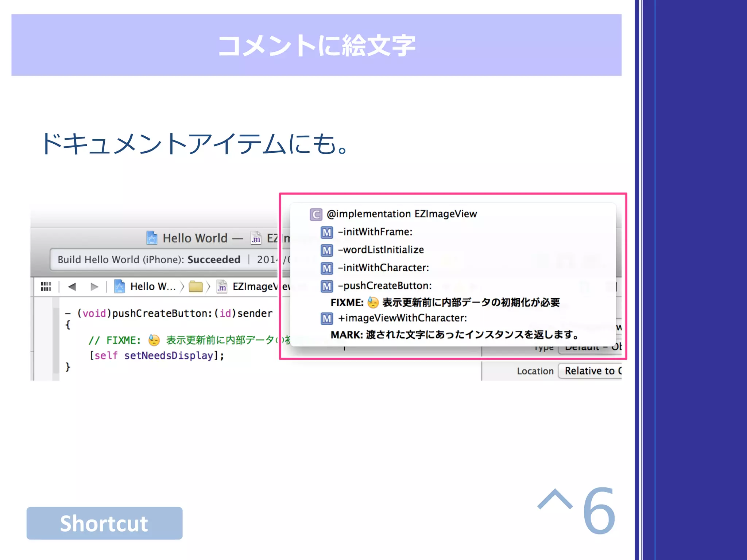Click the related items grid icon
Viewport: 747px width, 560px height.
(46, 287)
